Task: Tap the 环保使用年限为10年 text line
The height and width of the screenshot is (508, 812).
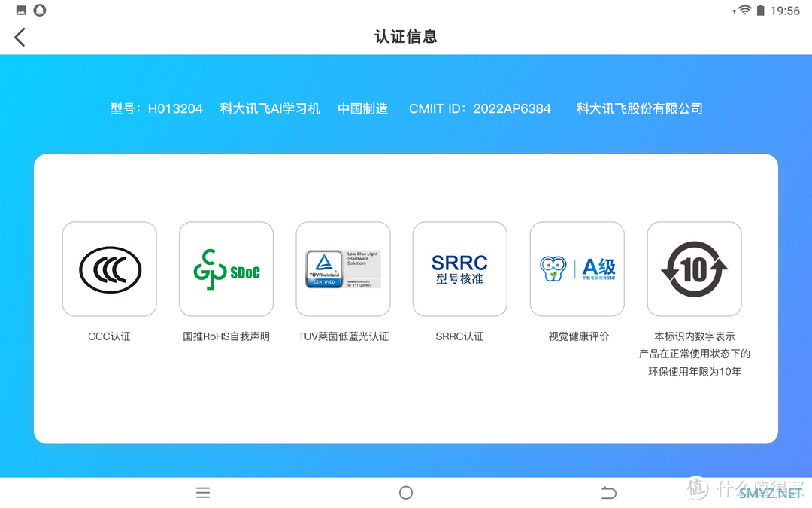Action: pyautogui.click(x=695, y=372)
